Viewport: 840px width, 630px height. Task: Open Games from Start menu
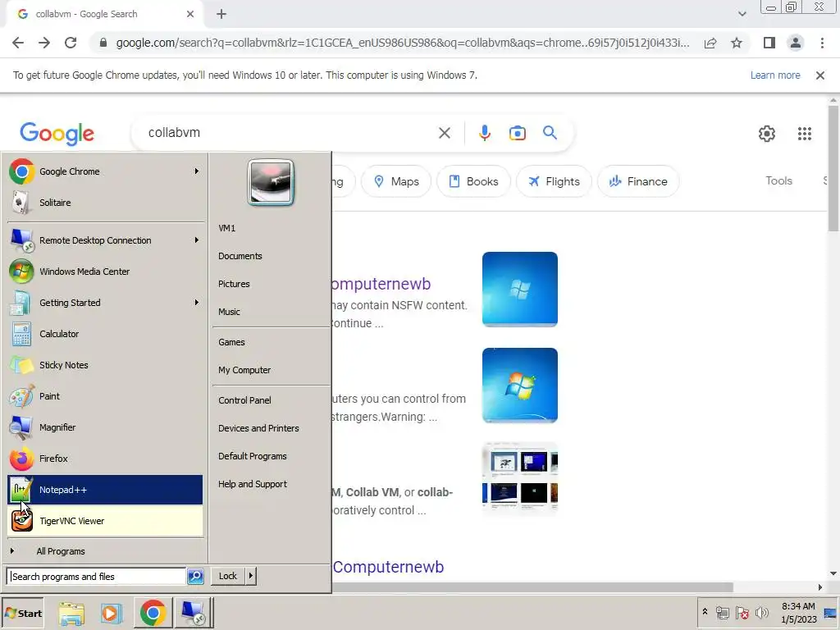pyautogui.click(x=231, y=342)
